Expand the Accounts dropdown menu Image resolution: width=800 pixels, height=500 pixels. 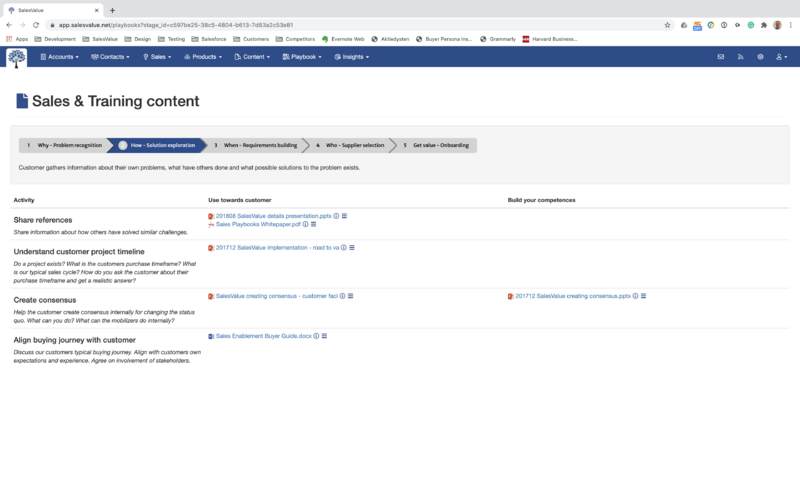click(60, 57)
